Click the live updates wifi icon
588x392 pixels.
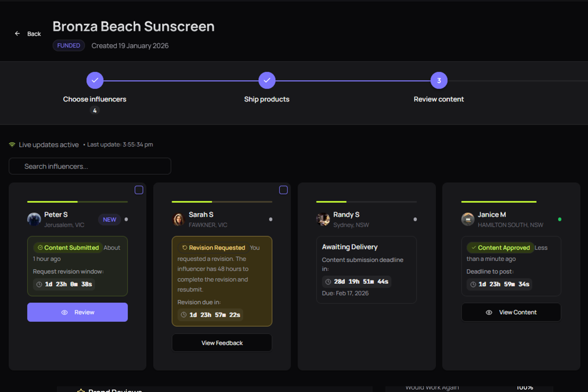click(12, 144)
